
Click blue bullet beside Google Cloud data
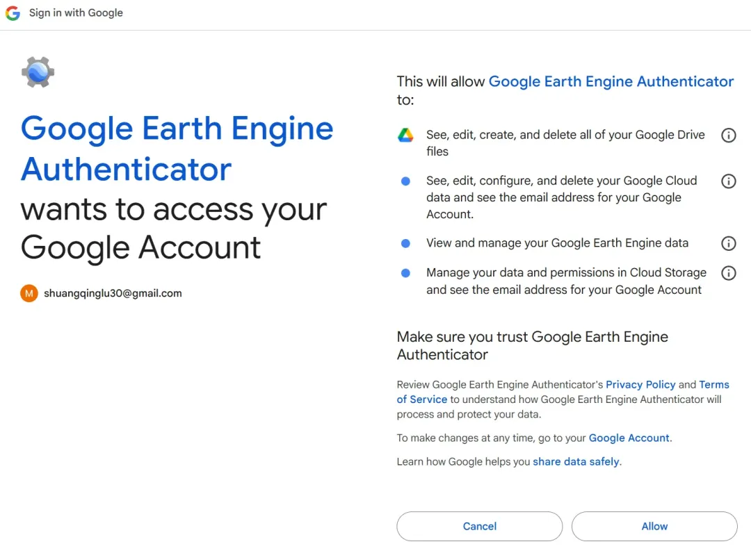click(x=405, y=181)
